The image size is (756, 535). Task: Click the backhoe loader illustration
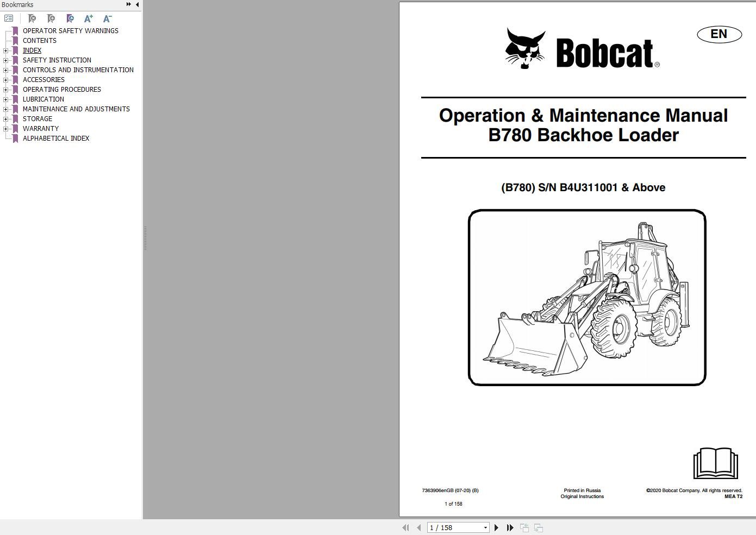tap(587, 298)
